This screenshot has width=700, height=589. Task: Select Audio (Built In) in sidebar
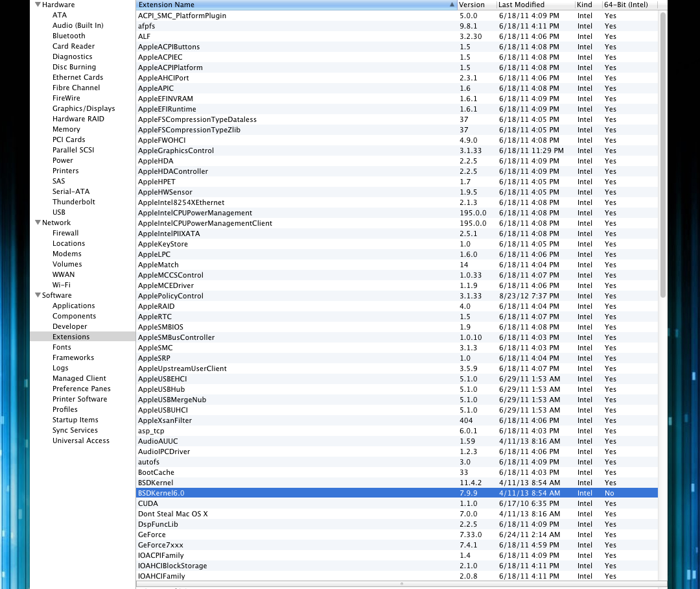[78, 25]
